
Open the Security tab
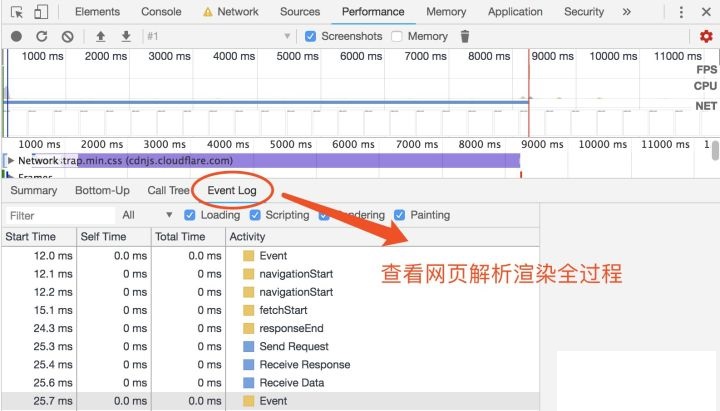tap(584, 12)
